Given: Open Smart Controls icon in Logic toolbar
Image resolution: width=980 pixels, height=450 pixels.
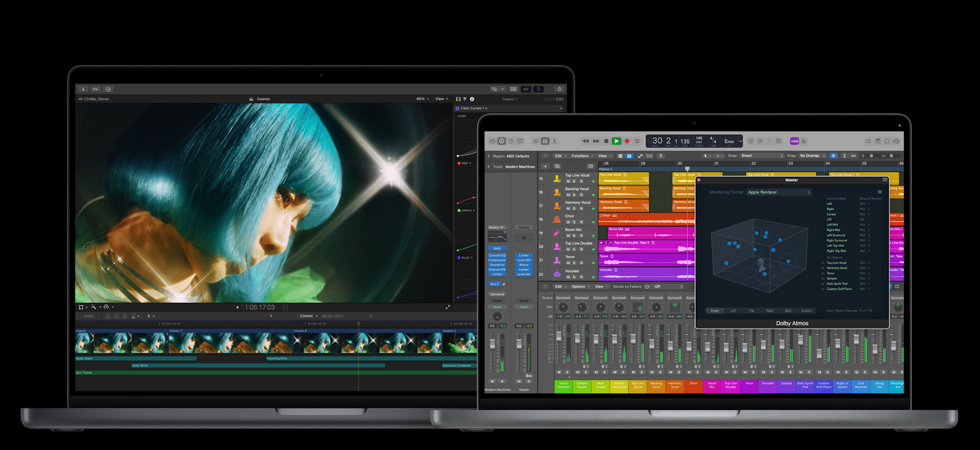Looking at the screenshot, I should (x=536, y=141).
